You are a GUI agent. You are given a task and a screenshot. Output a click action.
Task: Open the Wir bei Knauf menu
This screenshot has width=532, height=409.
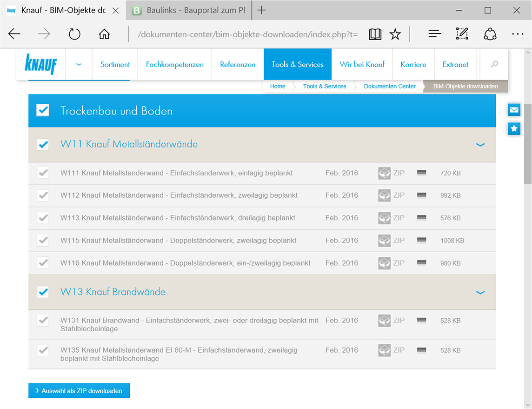pos(362,64)
